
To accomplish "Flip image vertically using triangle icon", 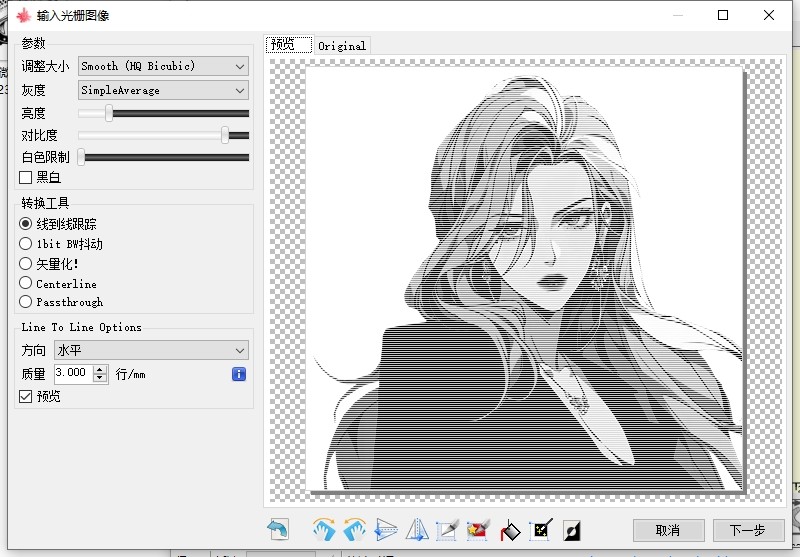I will pyautogui.click(x=386, y=529).
